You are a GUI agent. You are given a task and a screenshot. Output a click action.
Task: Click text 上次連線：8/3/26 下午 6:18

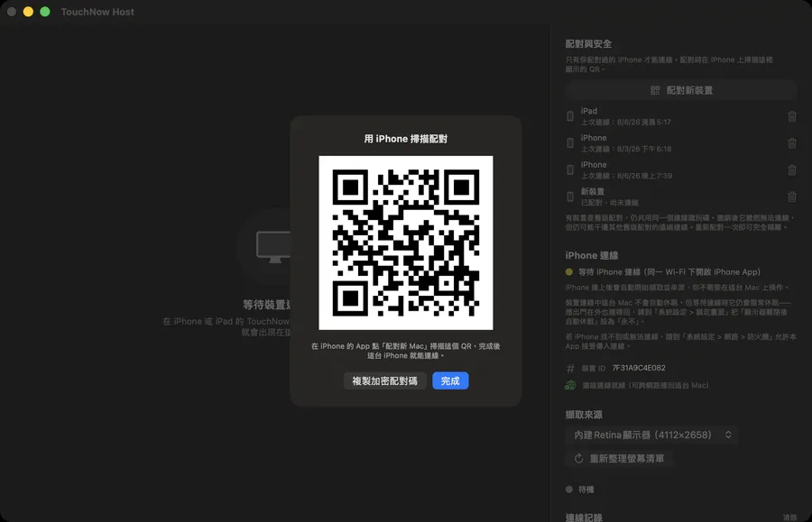click(x=625, y=149)
